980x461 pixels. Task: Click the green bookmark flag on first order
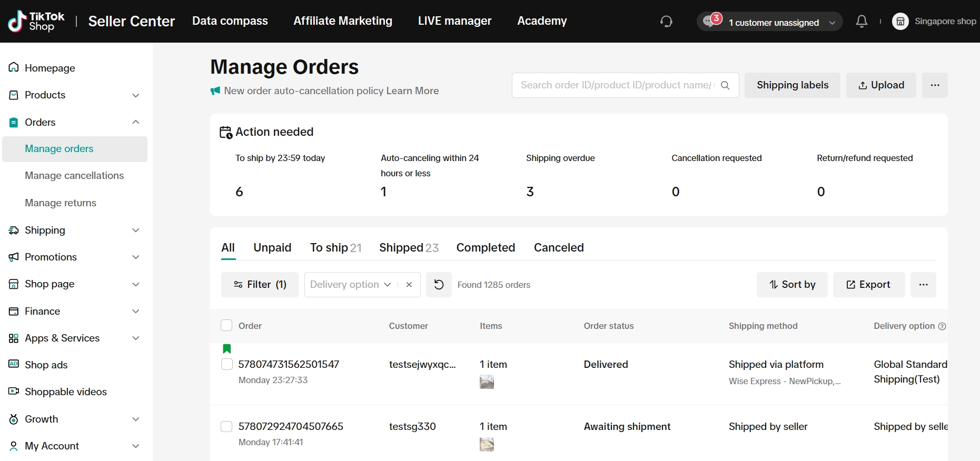pyautogui.click(x=227, y=348)
